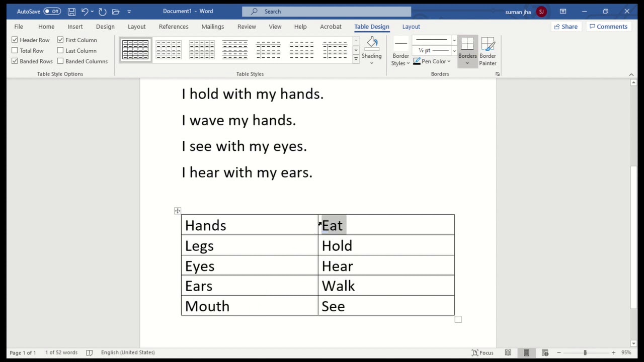Uncheck the First Column checkbox
This screenshot has width=644, height=362.
click(x=60, y=40)
